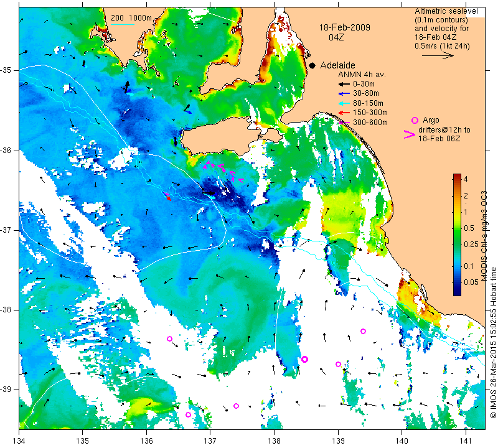This screenshot has width=498, height=448.
Task: Click the Adelaide label text
Action: click(x=337, y=65)
